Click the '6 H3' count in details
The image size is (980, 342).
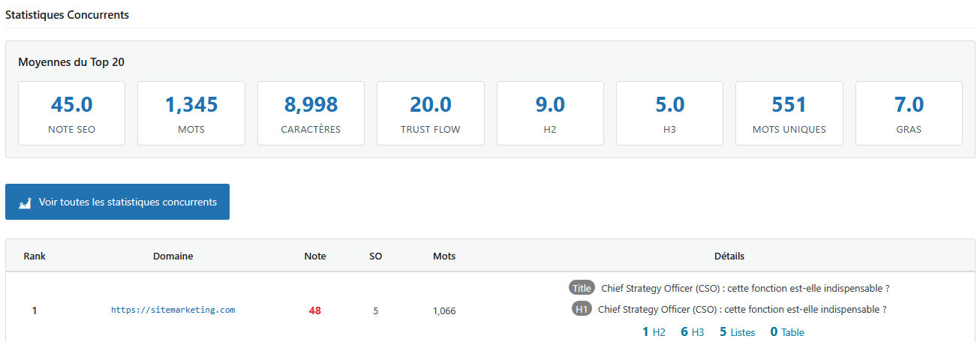click(x=692, y=332)
